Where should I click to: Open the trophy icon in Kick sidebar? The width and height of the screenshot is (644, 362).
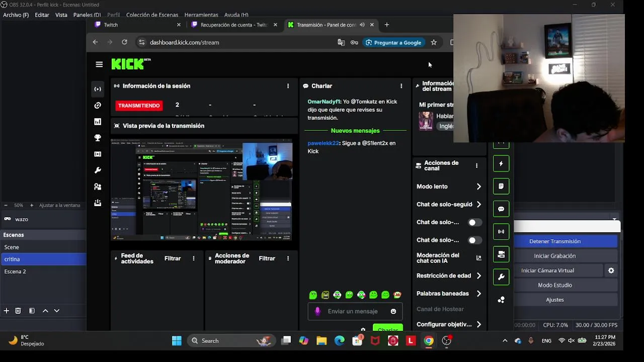point(98,138)
